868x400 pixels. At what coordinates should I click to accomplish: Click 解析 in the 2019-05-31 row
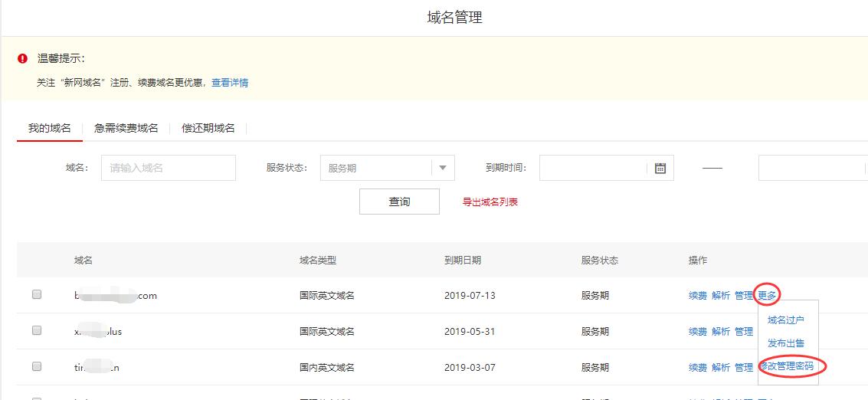721,332
